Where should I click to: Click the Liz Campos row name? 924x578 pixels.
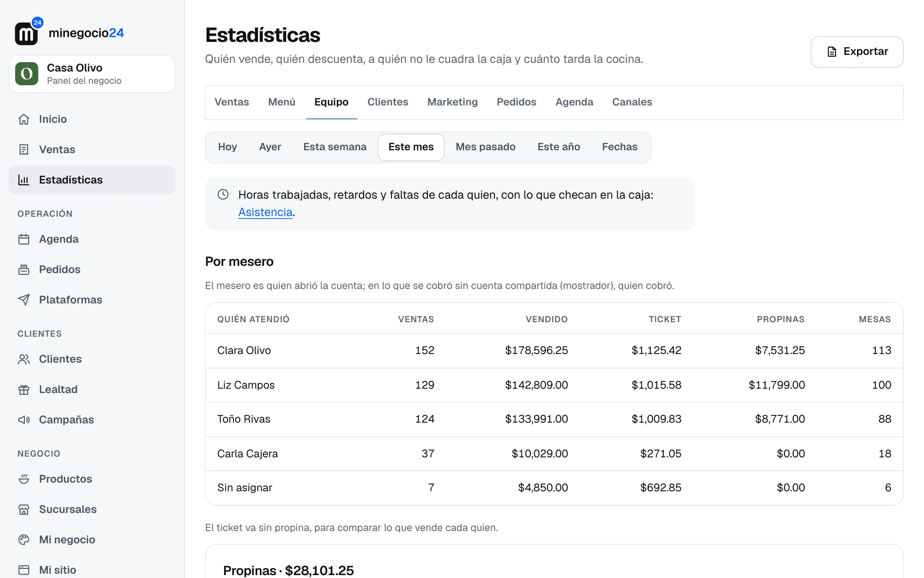[246, 385]
